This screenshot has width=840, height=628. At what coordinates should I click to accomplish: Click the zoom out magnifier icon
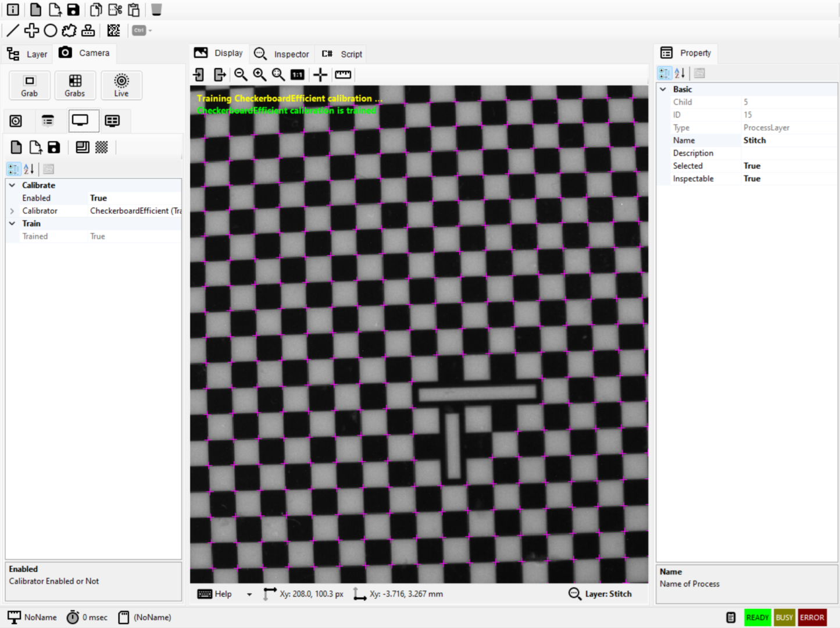tap(241, 74)
